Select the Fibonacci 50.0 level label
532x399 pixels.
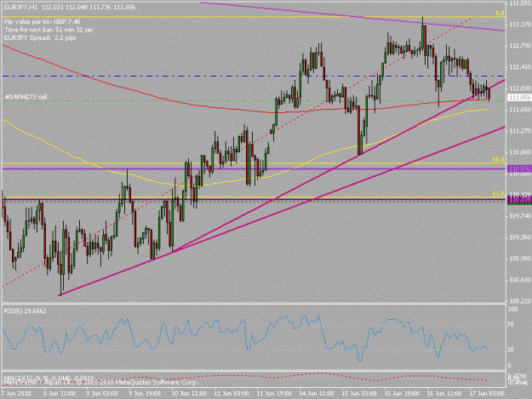click(x=499, y=159)
